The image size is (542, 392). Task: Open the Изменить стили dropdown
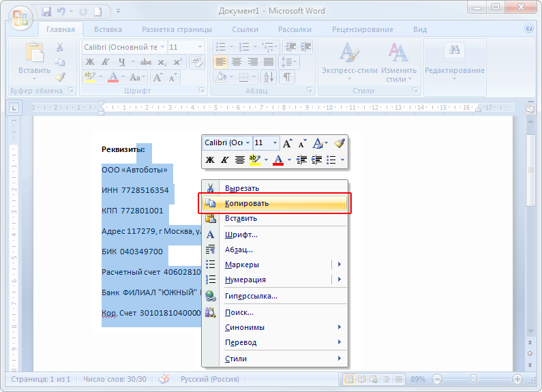pyautogui.click(x=399, y=62)
